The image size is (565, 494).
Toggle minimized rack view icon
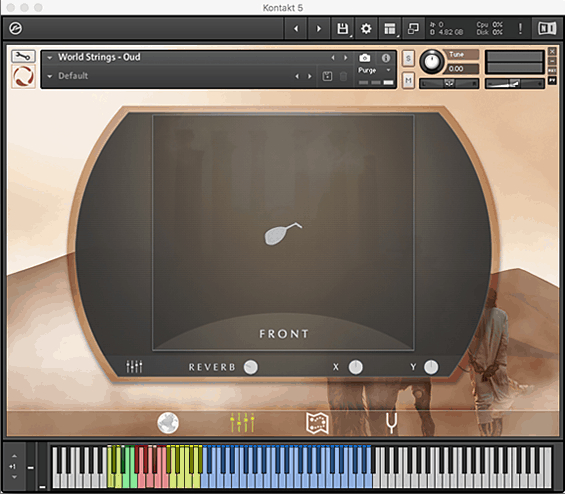coord(413,28)
